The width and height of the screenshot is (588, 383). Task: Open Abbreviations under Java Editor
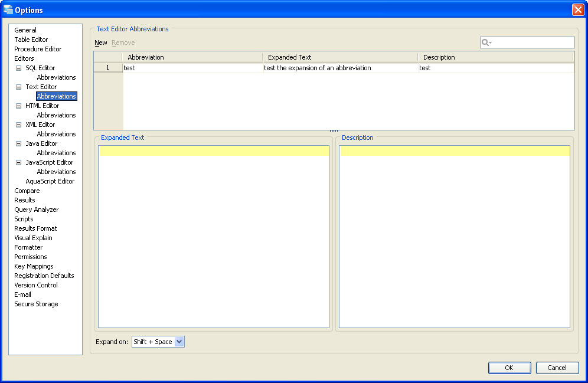pyautogui.click(x=56, y=153)
